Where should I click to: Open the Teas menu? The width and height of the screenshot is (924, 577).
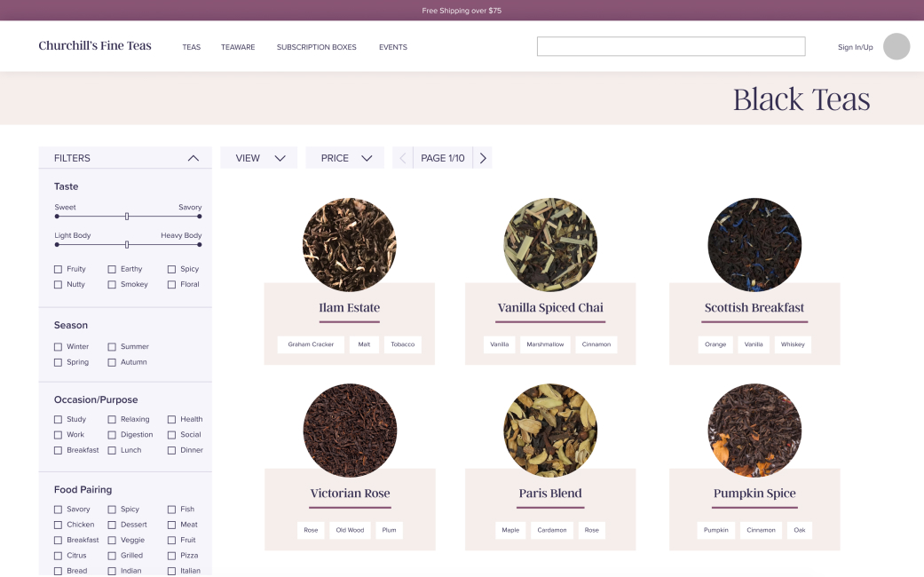point(192,47)
